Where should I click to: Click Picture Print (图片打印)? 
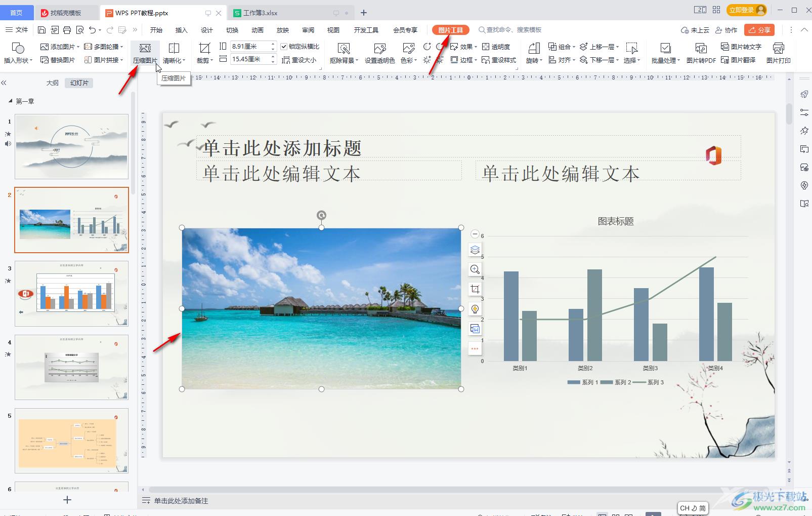point(778,53)
